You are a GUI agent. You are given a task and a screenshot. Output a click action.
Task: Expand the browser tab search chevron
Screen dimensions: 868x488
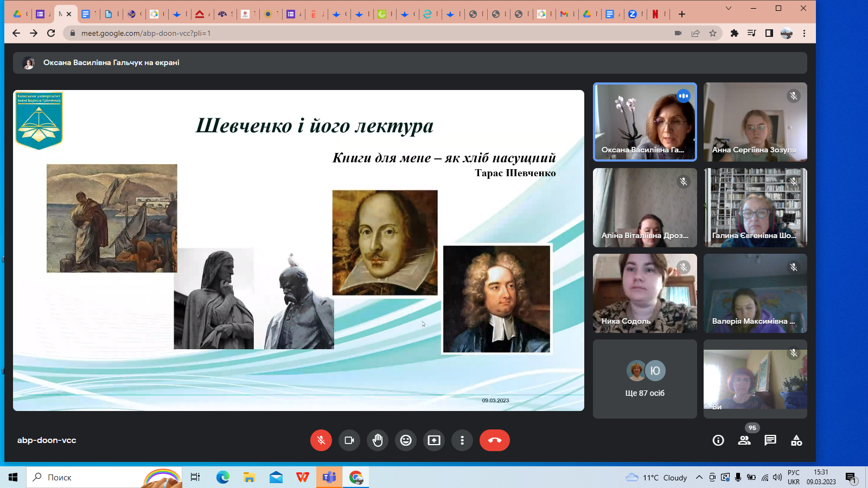[x=729, y=8]
